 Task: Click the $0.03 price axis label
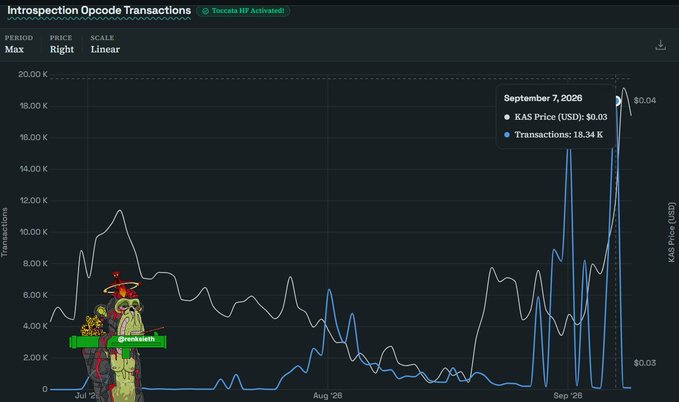click(645, 363)
